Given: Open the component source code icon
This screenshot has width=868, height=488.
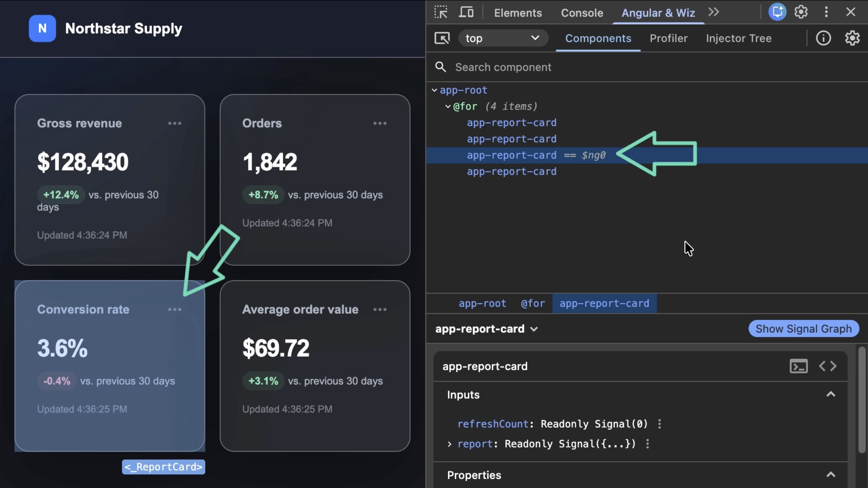Looking at the screenshot, I should (x=827, y=366).
